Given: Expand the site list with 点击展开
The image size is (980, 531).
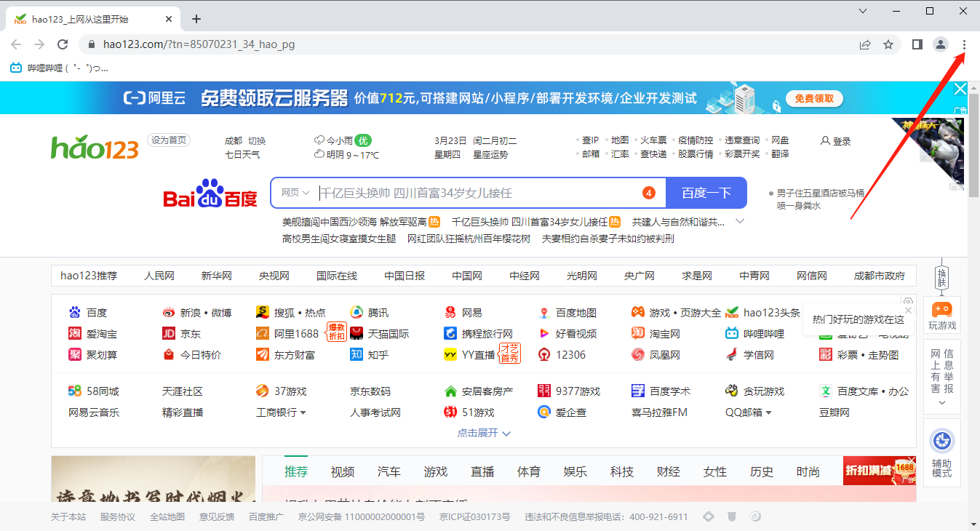Looking at the screenshot, I should pyautogui.click(x=484, y=433).
